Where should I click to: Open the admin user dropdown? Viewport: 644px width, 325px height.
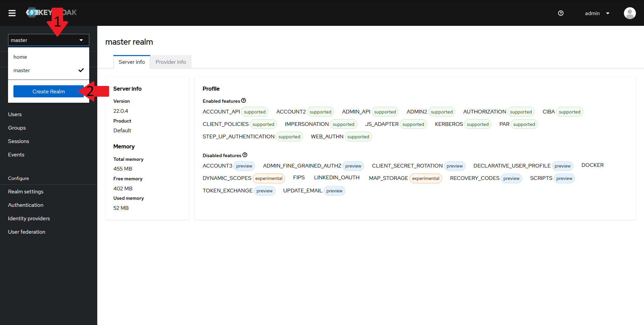pyautogui.click(x=597, y=13)
